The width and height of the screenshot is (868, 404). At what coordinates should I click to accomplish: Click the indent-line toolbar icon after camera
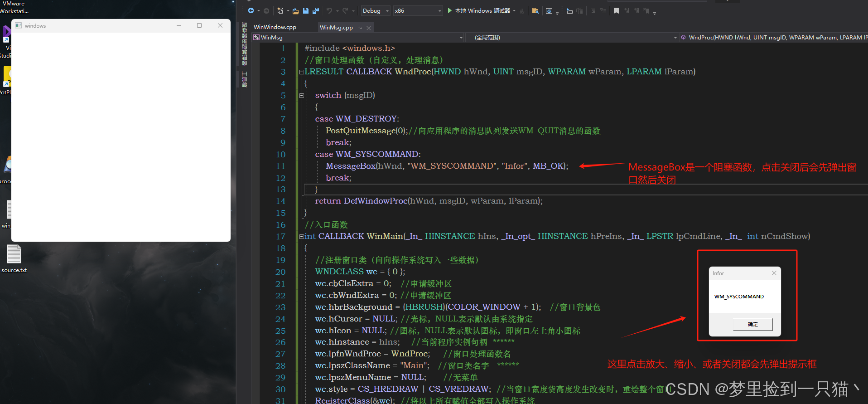click(x=569, y=11)
